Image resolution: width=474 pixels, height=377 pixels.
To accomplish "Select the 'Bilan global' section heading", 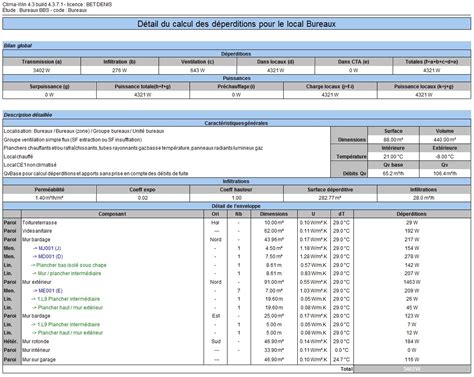I will coord(18,46).
